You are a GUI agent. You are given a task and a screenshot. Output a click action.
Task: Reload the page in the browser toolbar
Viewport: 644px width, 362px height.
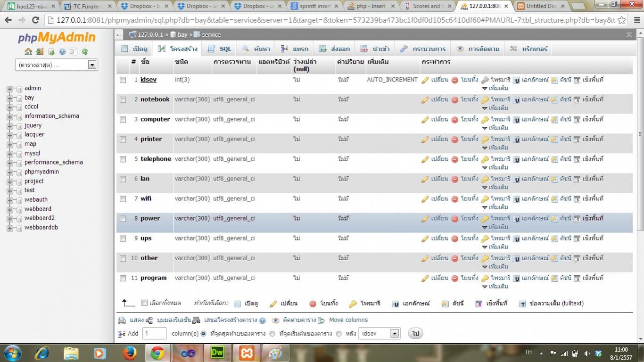tap(35, 20)
